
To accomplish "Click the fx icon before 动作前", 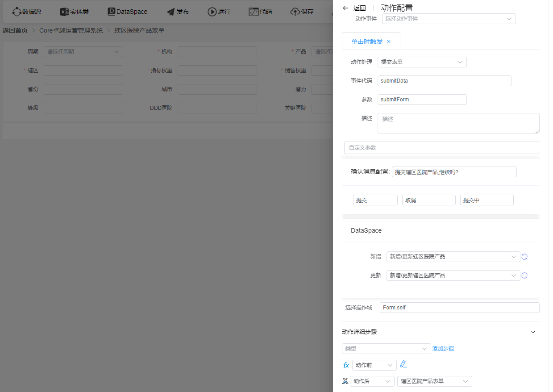I will (x=346, y=365).
